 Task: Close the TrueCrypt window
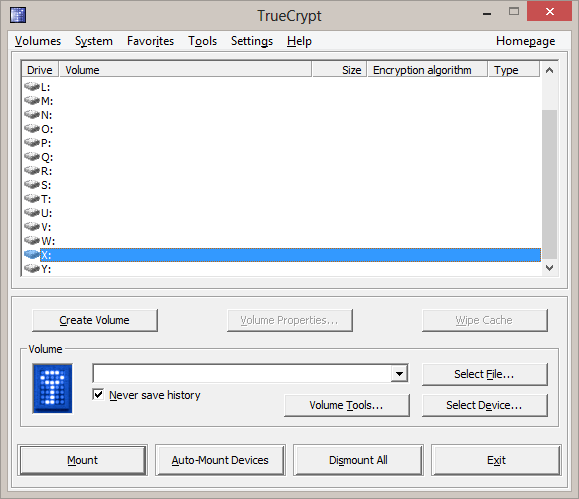coord(549,11)
